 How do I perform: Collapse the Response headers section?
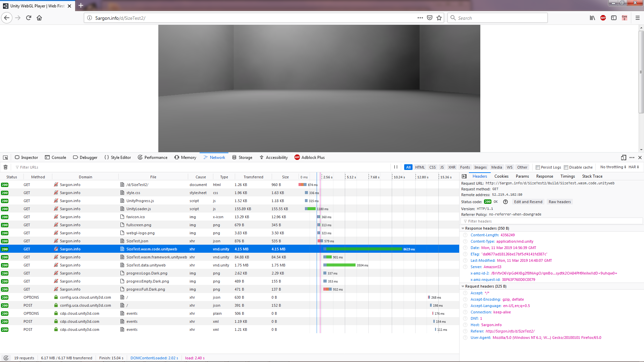coord(463,228)
